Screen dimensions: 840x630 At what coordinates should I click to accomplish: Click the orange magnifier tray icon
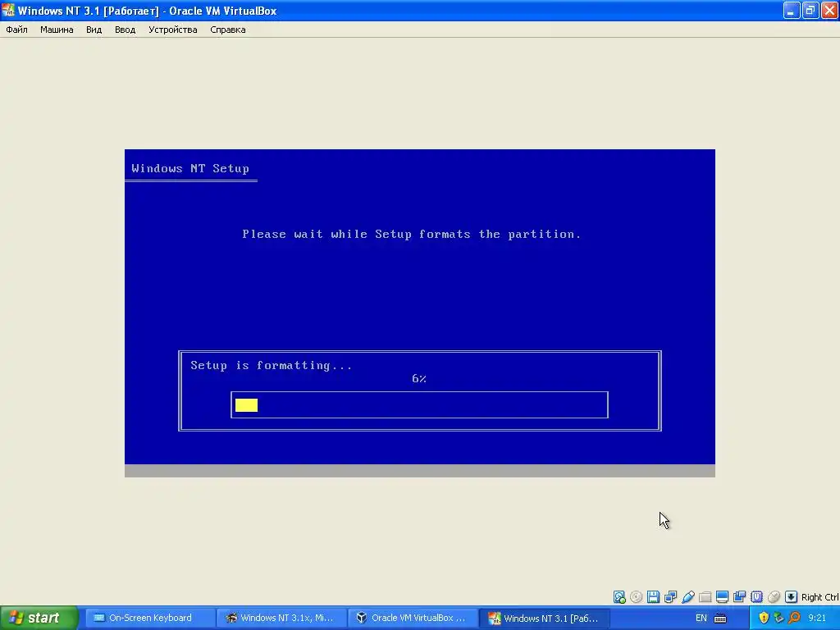pyautogui.click(x=794, y=619)
